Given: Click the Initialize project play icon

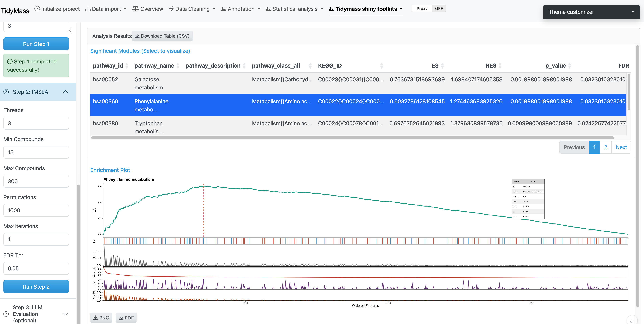Looking at the screenshot, I should pyautogui.click(x=37, y=9).
